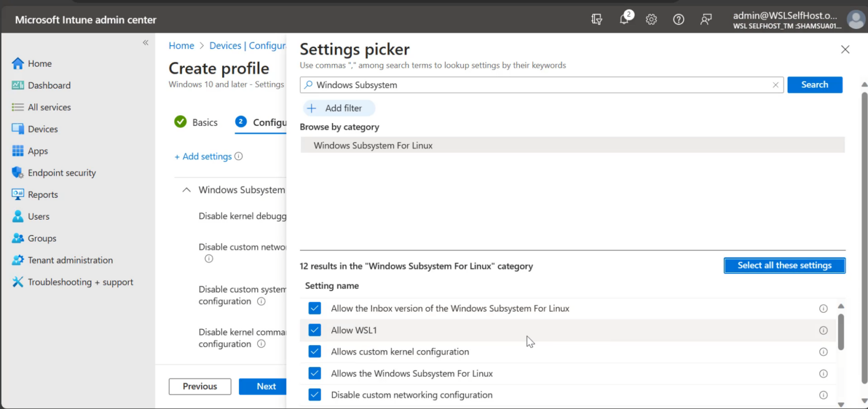Open the Apps section in the sidebar
Viewport: 868px width, 409px height.
(x=36, y=150)
